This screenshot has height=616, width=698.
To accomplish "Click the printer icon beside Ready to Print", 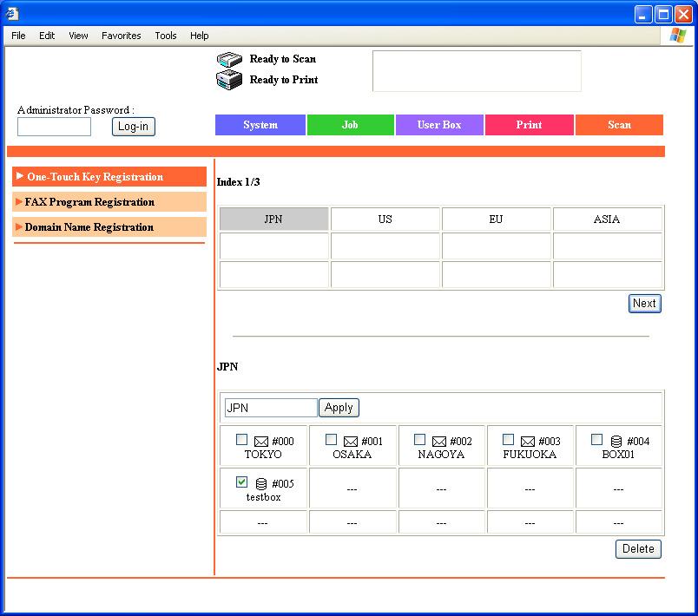I will point(229,80).
